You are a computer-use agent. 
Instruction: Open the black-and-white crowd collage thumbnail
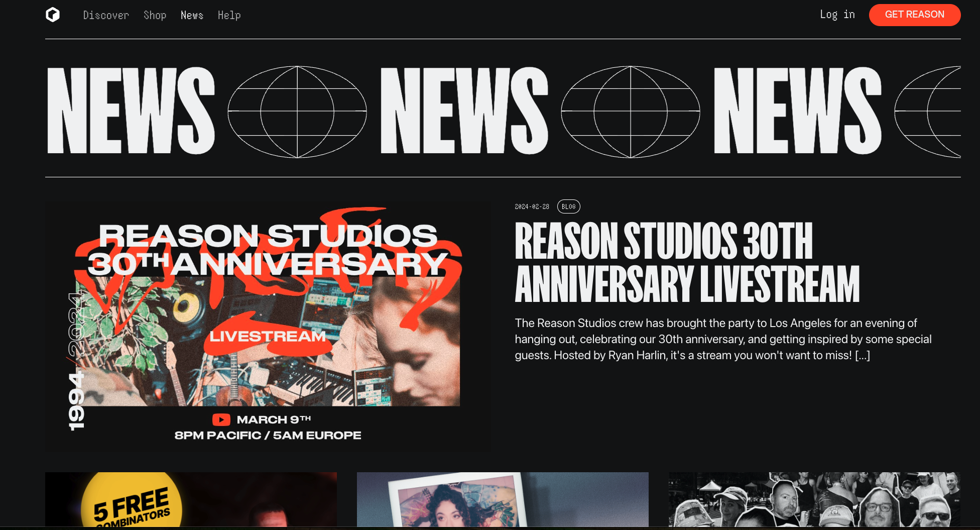814,499
